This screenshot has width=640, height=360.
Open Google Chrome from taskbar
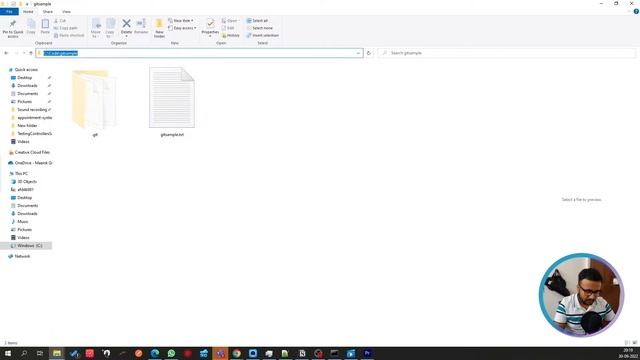pos(236,353)
